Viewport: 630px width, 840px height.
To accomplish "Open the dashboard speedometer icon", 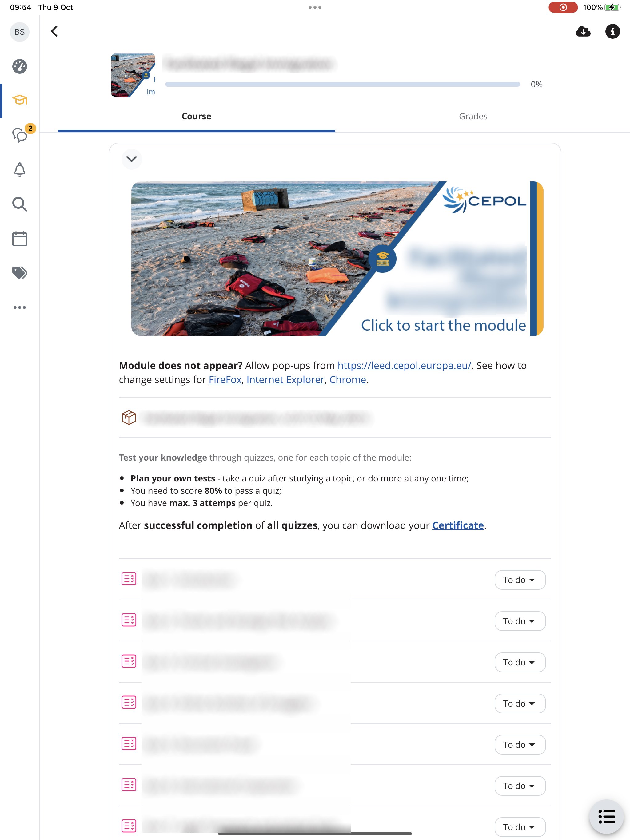I will click(19, 66).
